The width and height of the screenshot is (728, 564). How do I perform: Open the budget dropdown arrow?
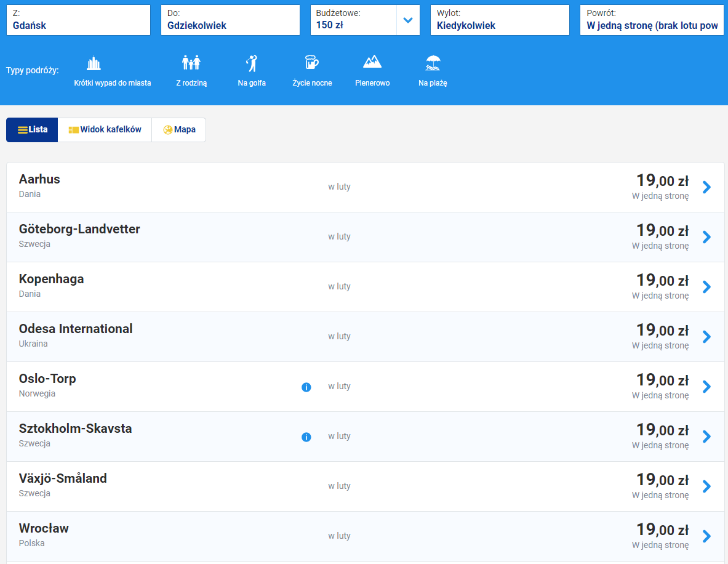(407, 20)
